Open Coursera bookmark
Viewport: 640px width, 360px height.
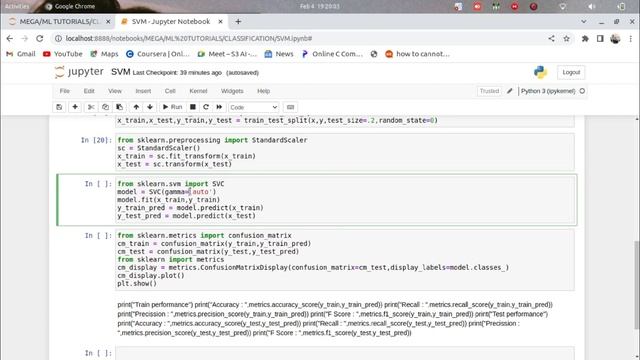pos(158,54)
